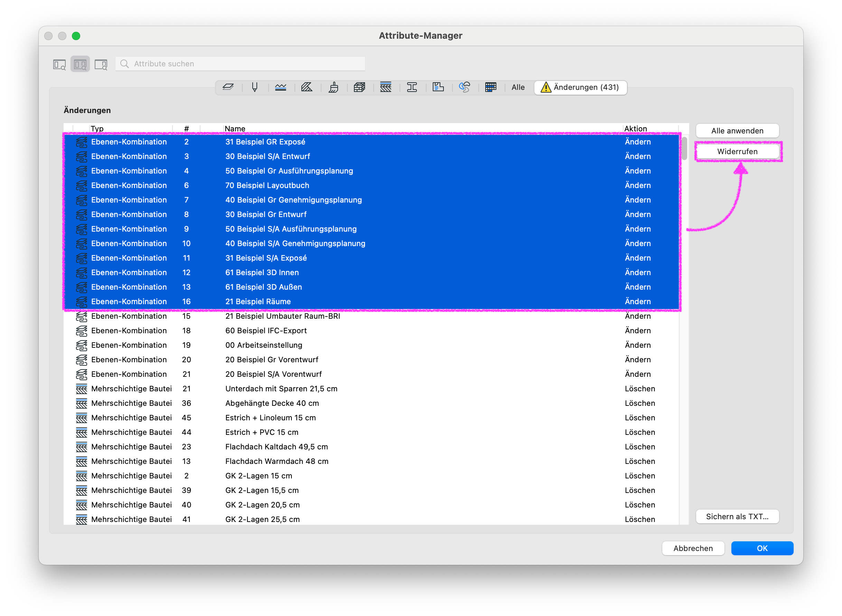The width and height of the screenshot is (842, 616).
Task: Open the Building materials brick tab icon
Action: [x=359, y=87]
